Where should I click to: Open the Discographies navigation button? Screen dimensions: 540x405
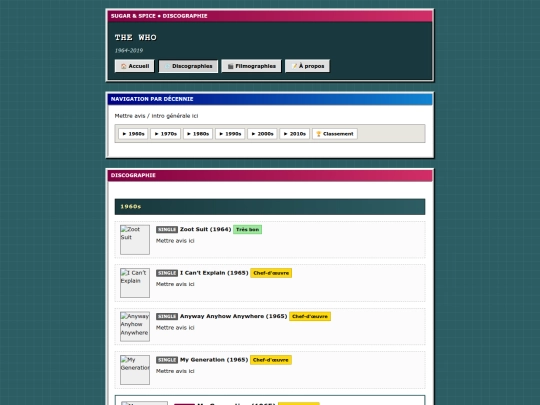pyautogui.click(x=188, y=66)
